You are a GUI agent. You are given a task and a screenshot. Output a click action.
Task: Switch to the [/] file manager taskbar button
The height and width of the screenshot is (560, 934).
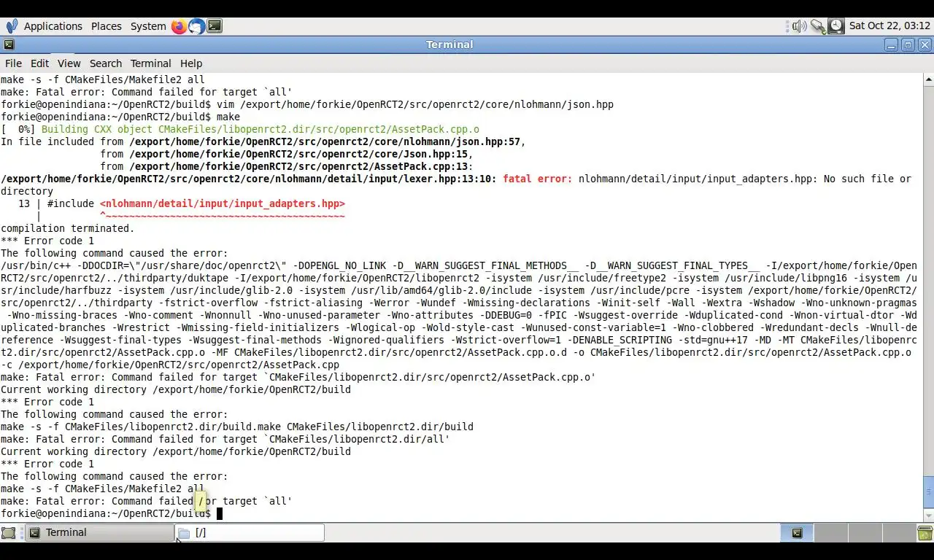250,533
